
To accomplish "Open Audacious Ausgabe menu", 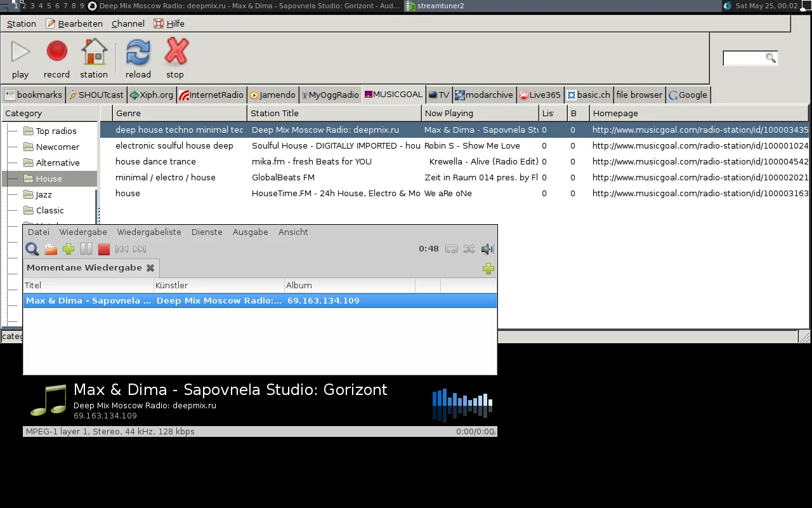I will [x=251, y=232].
